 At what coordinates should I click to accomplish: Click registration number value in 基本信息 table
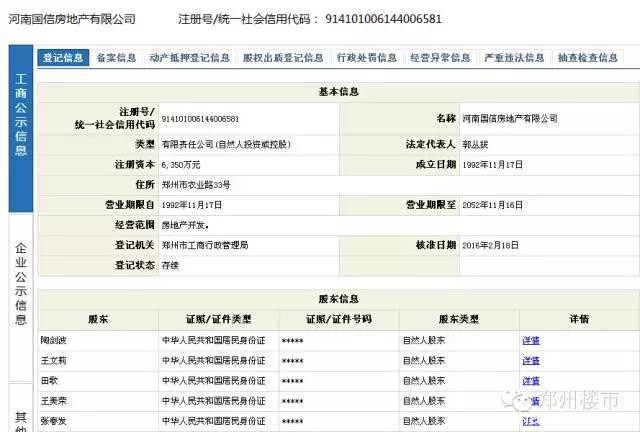click(x=200, y=119)
